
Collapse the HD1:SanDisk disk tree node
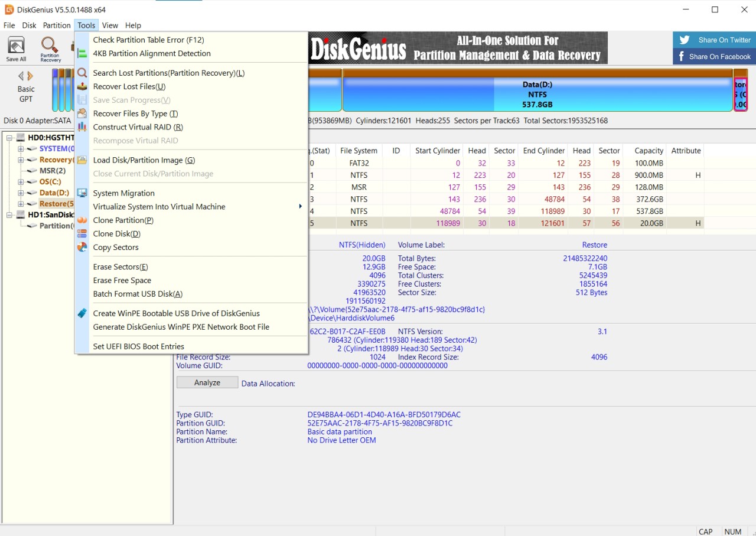[x=9, y=215]
